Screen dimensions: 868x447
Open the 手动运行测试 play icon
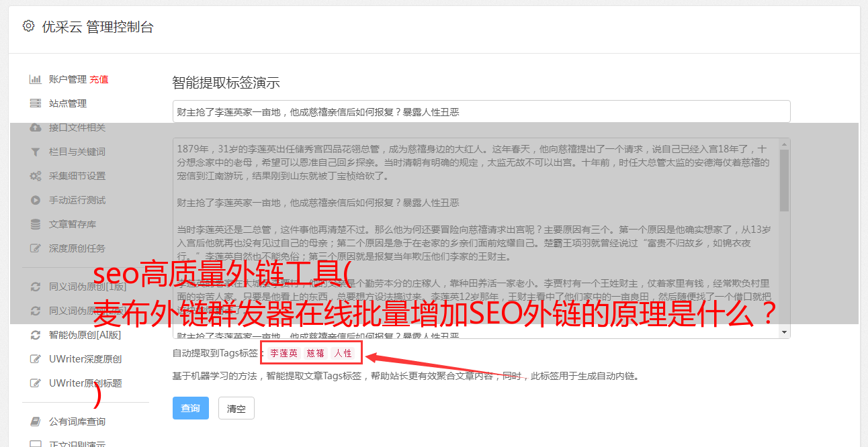click(36, 200)
